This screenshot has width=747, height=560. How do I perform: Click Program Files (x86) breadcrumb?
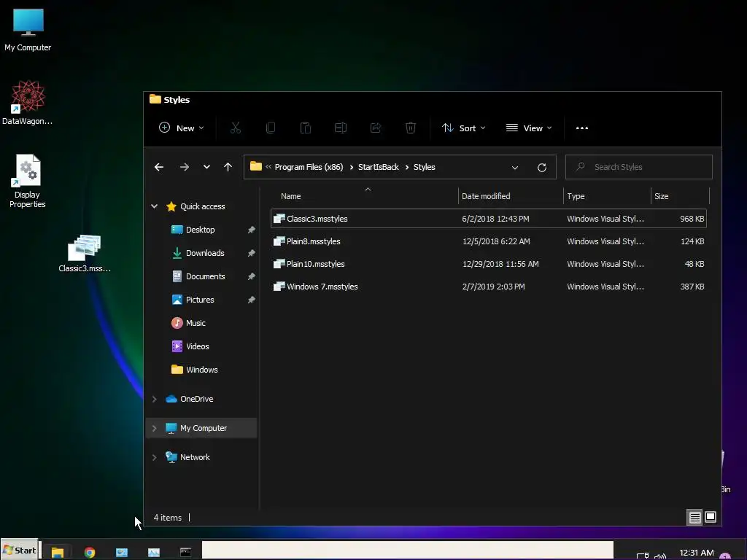[309, 167]
